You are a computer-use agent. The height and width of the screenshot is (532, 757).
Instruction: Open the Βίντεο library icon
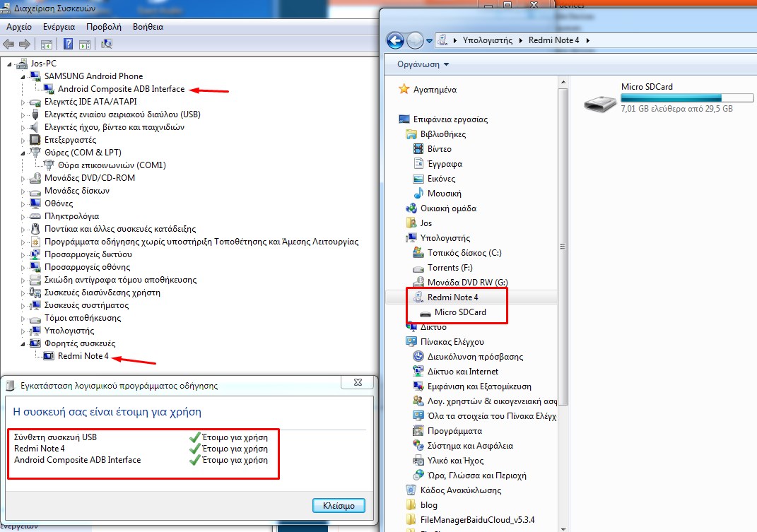(418, 148)
